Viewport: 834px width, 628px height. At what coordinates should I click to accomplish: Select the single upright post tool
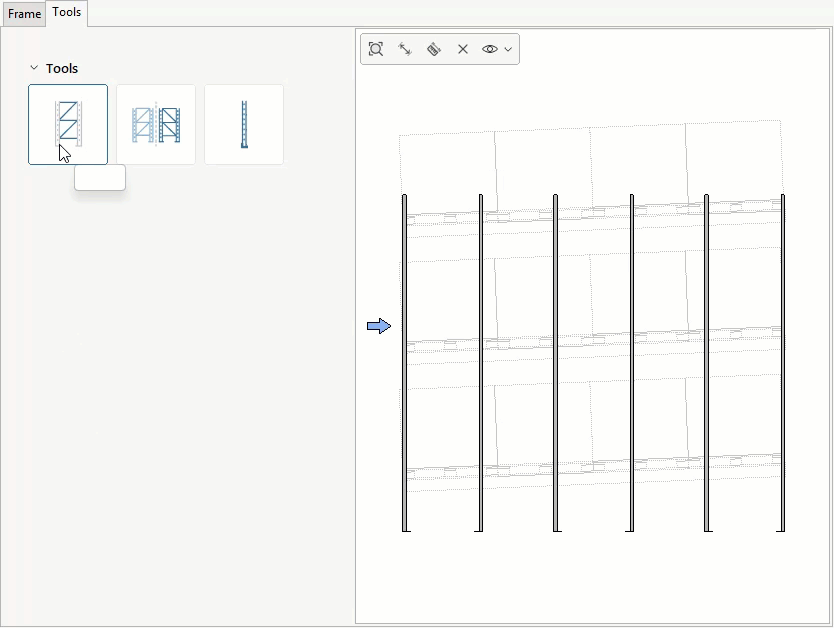[x=244, y=124]
